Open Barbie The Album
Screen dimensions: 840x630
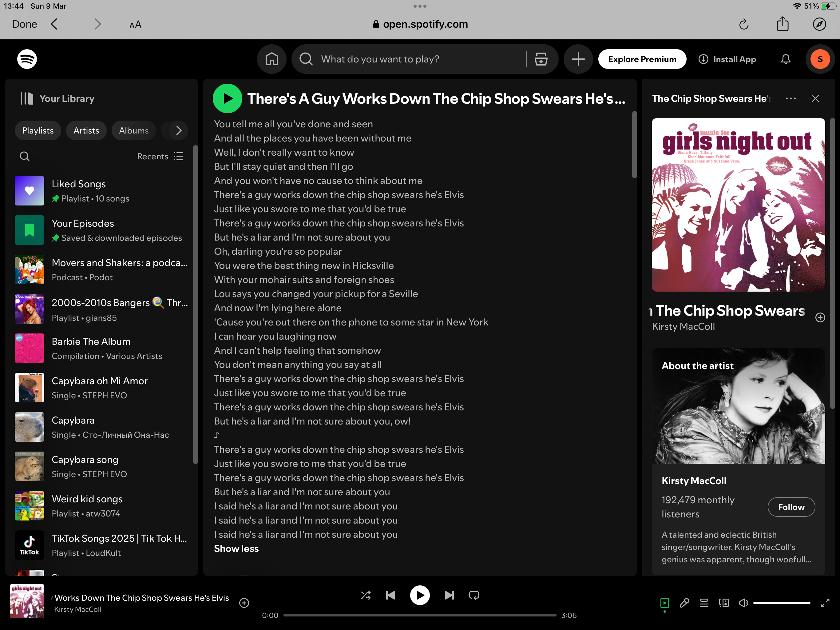tap(101, 349)
